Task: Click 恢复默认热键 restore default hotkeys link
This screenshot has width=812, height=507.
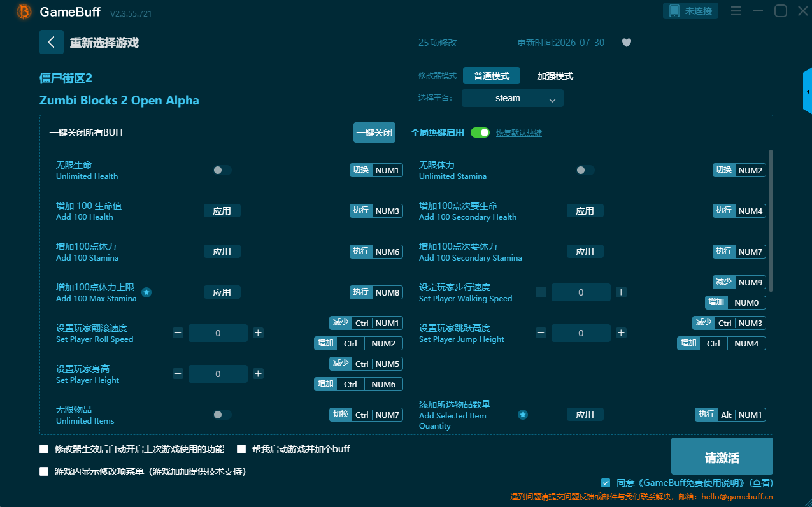Action: 519,133
